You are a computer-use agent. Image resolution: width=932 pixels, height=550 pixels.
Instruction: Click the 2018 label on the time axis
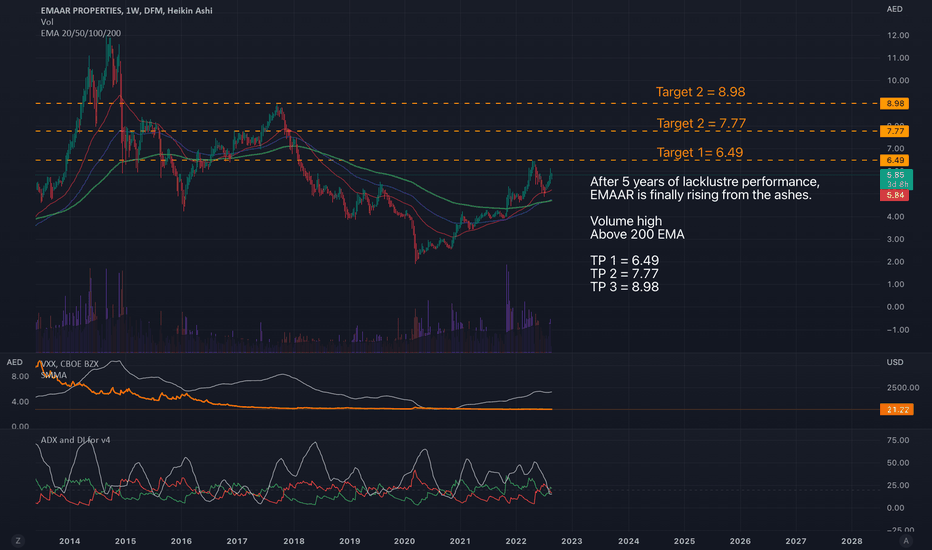(x=294, y=541)
